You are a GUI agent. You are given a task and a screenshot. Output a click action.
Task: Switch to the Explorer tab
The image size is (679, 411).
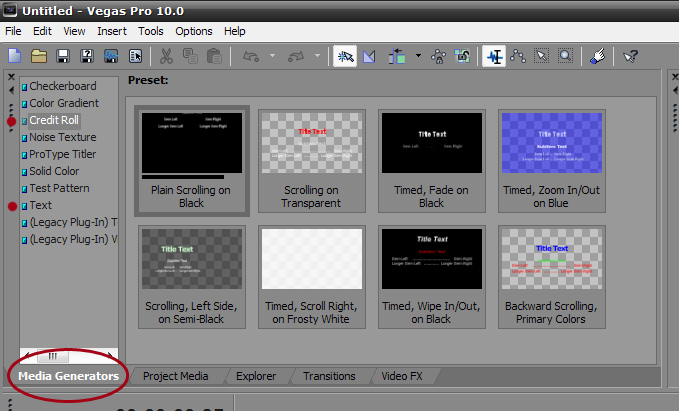pos(255,376)
